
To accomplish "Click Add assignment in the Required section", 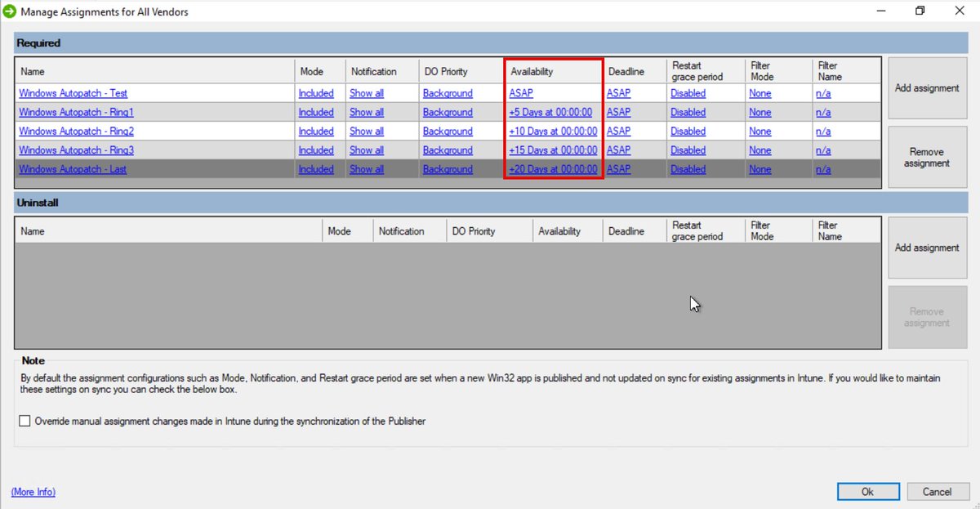I will pos(927,87).
